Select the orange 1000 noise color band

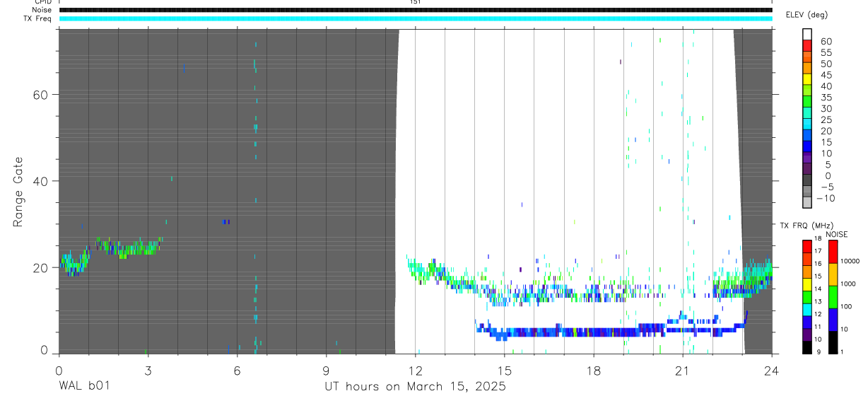(833, 274)
